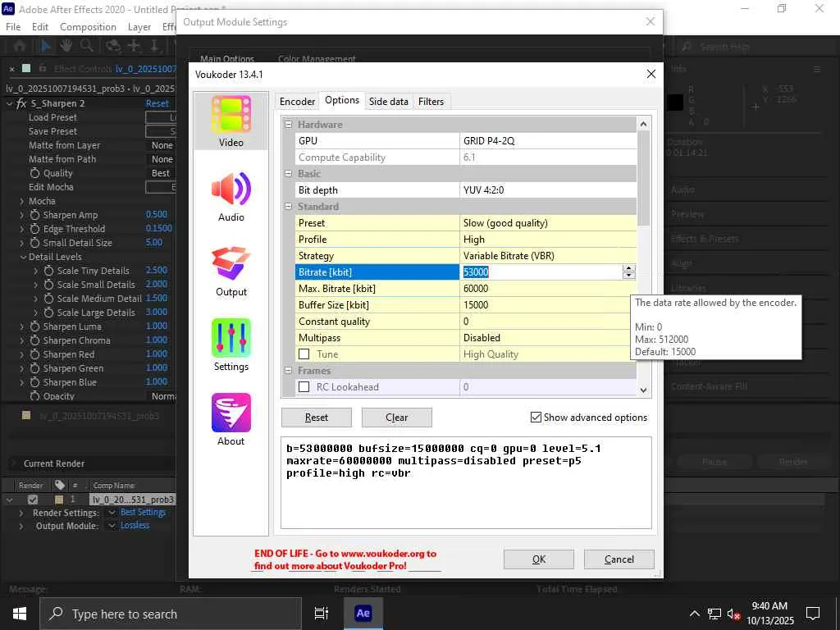840x630 pixels.
Task: Switch to the Encoder tab
Action: click(297, 101)
